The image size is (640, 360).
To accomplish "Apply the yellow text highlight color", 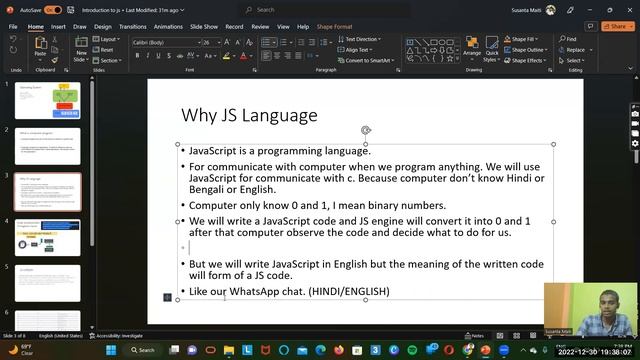I will point(227,56).
